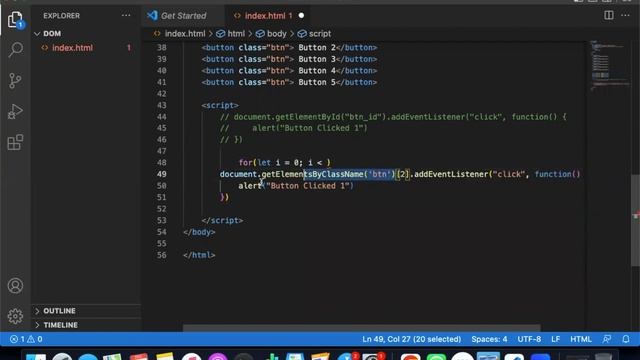Change indentation via Spaces: 4
The width and height of the screenshot is (640, 360).
(x=489, y=339)
